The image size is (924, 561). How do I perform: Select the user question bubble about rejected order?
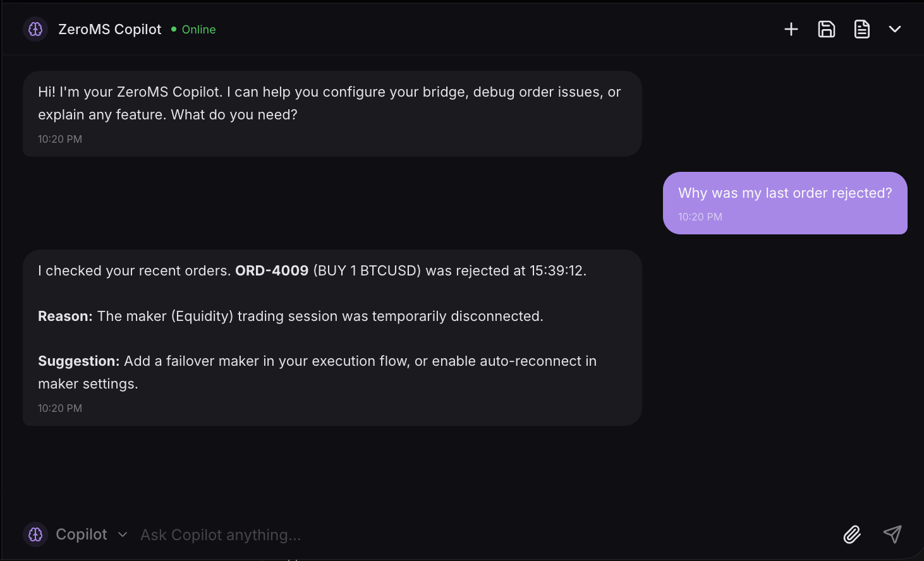pos(785,203)
